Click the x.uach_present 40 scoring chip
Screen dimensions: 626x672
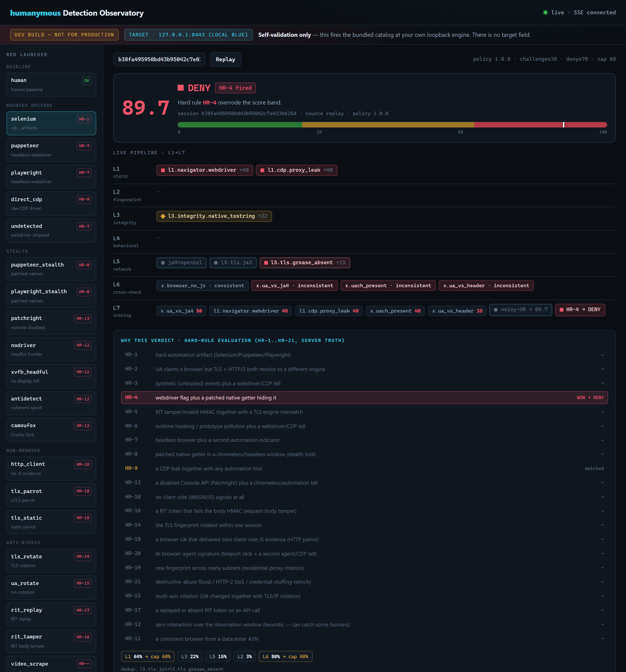[395, 311]
